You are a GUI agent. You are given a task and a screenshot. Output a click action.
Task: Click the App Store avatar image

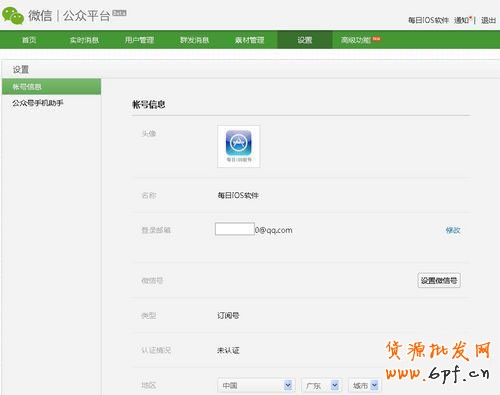coord(239,146)
